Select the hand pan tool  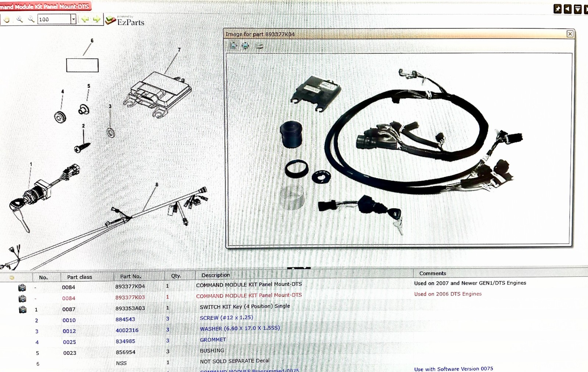click(x=7, y=20)
